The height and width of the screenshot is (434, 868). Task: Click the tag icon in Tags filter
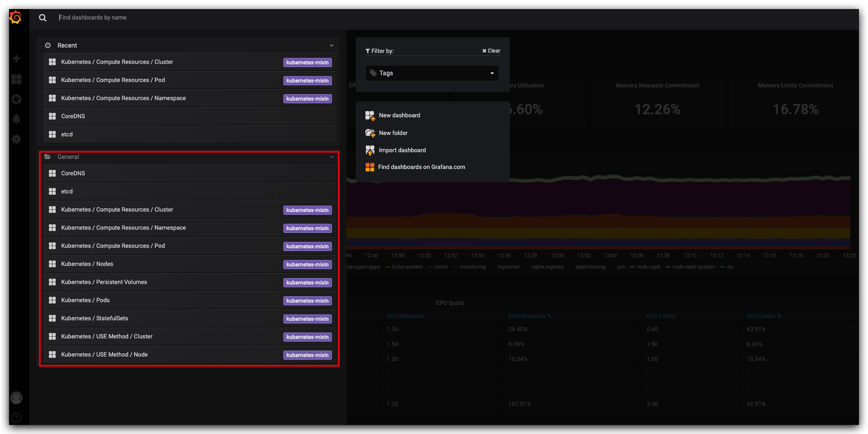coord(373,73)
